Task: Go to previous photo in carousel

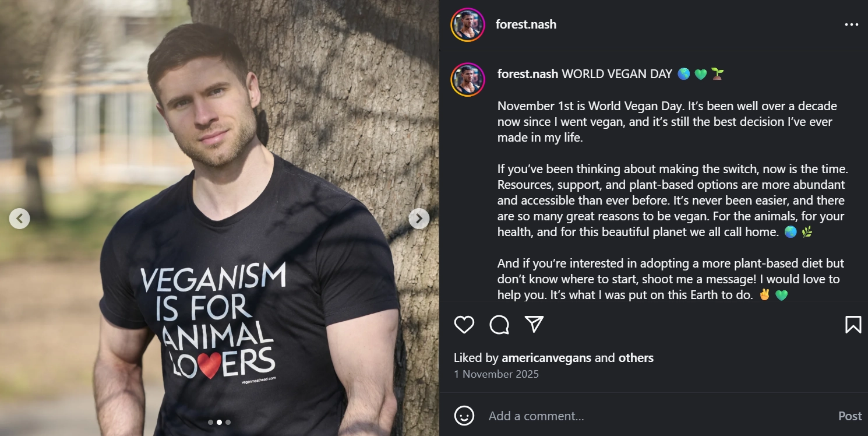Action: coord(20,219)
